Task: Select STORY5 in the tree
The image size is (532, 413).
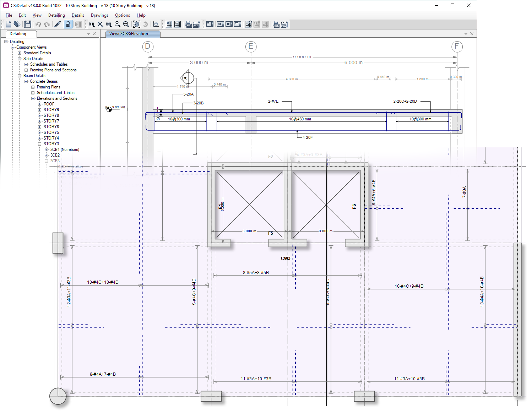Action: pyautogui.click(x=51, y=132)
